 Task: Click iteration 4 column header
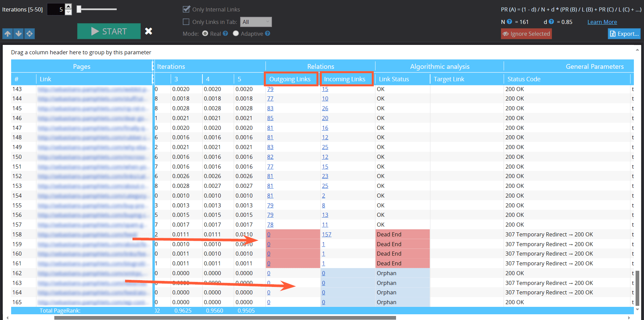click(x=218, y=79)
